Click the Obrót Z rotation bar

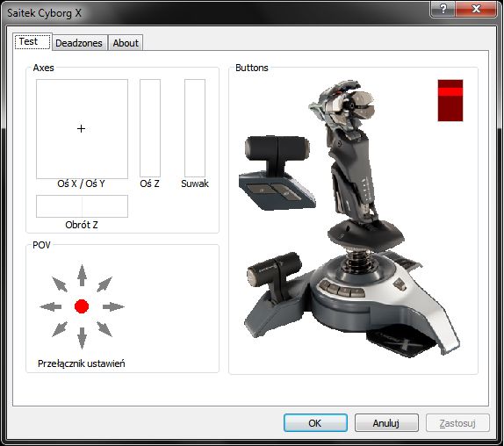[82, 206]
